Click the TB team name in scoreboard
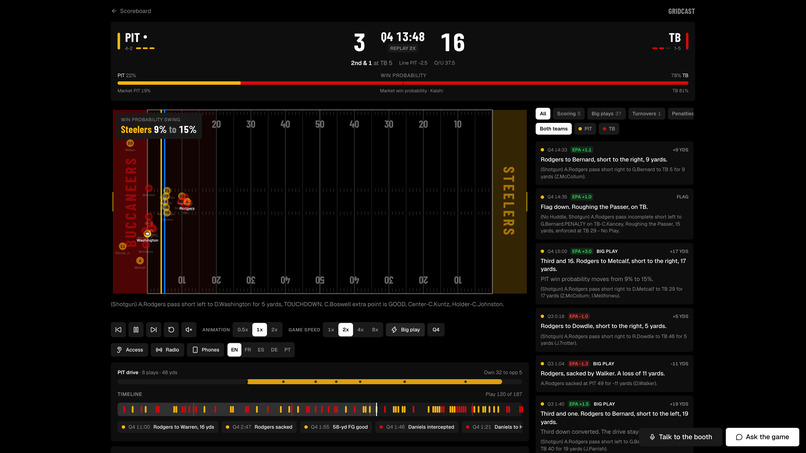 [674, 38]
